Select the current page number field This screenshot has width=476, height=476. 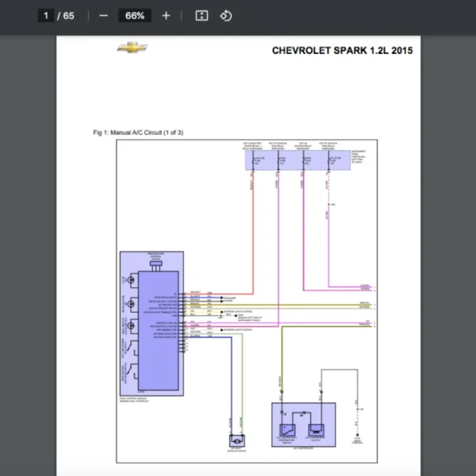click(47, 16)
